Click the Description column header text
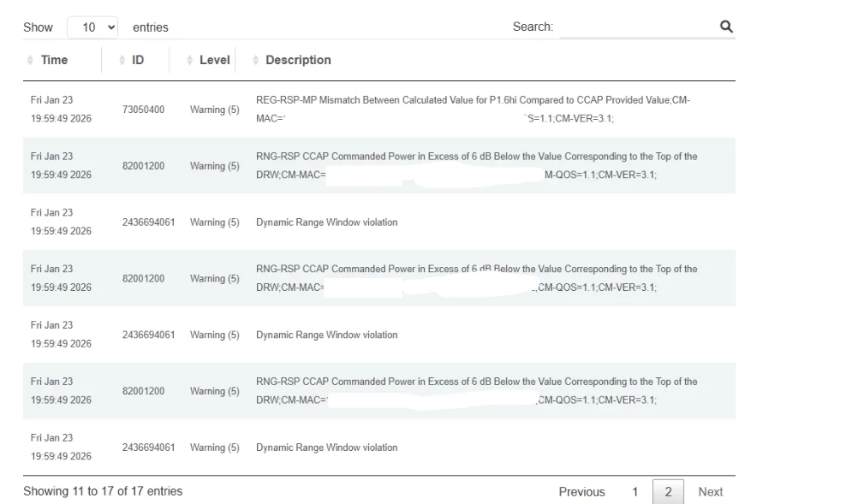This screenshot has width=846, height=504. point(298,60)
